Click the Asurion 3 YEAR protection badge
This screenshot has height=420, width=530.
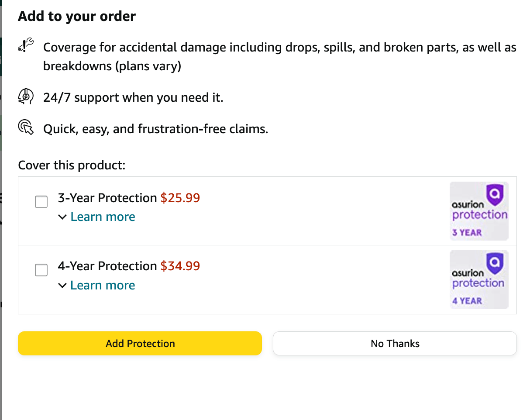pos(479,211)
